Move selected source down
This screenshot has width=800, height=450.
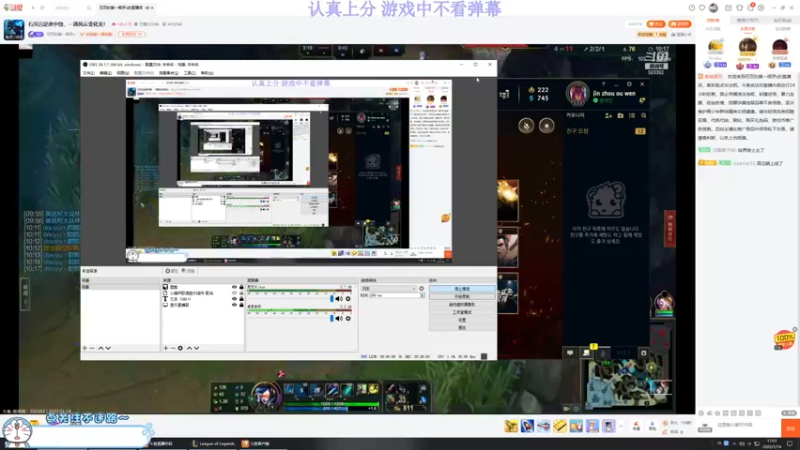pos(196,348)
